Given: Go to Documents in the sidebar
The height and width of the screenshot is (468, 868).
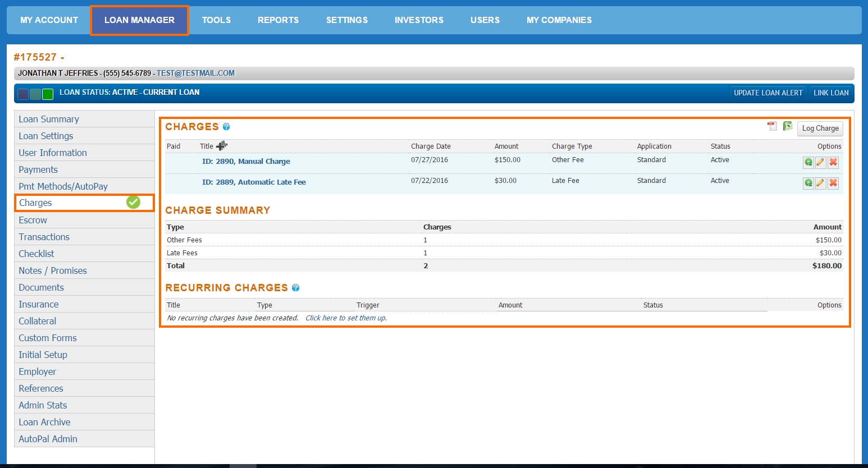Looking at the screenshot, I should tap(84, 287).
